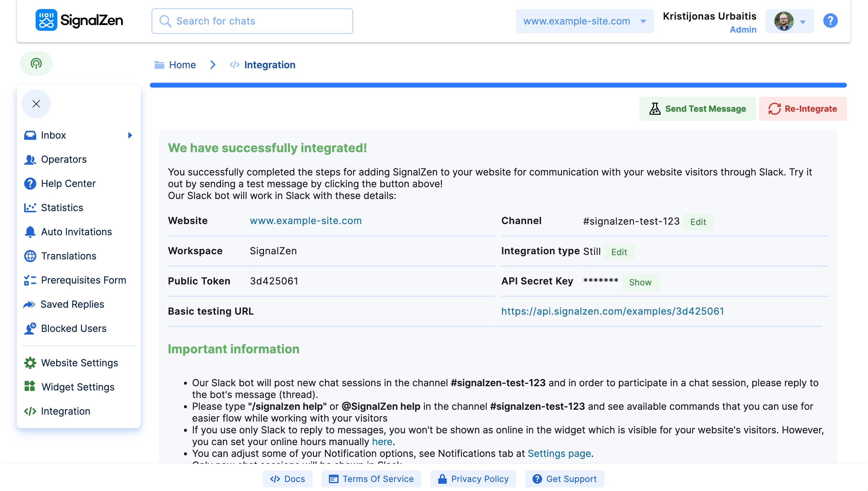Click Send Test Message button
This screenshot has height=491, width=868.
tap(697, 109)
